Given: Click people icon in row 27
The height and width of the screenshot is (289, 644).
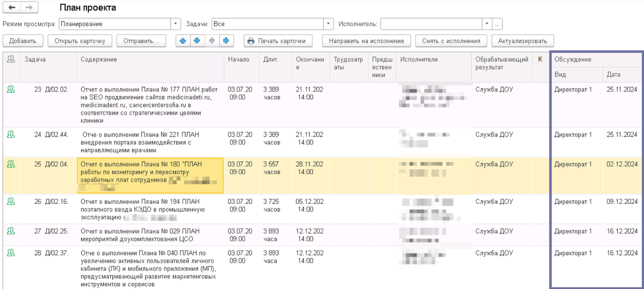Looking at the screenshot, I should (11, 231).
